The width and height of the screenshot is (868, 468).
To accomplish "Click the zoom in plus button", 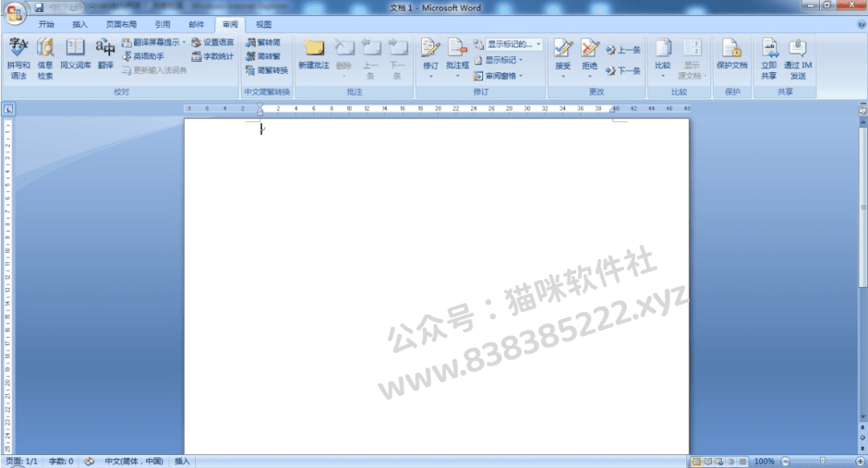I will click(860, 462).
